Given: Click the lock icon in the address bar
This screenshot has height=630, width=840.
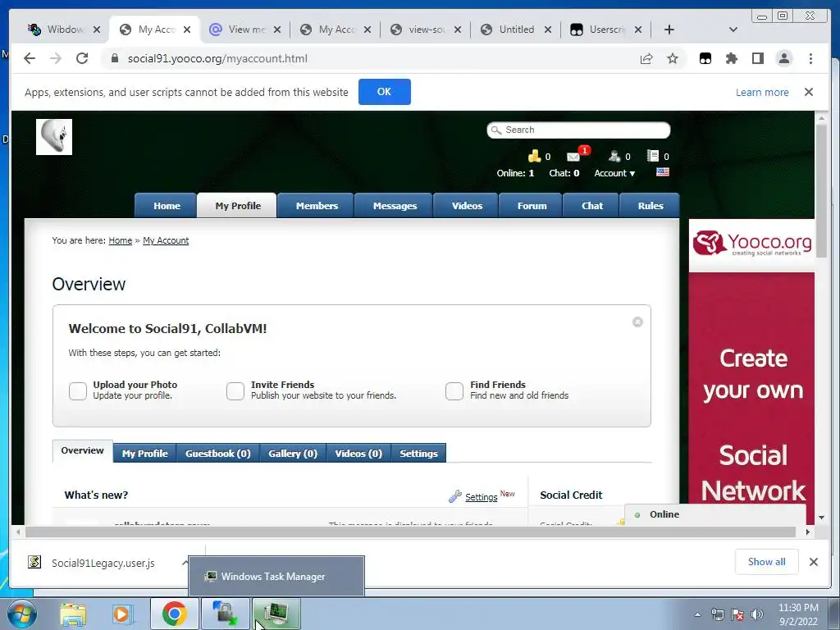Looking at the screenshot, I should [114, 58].
